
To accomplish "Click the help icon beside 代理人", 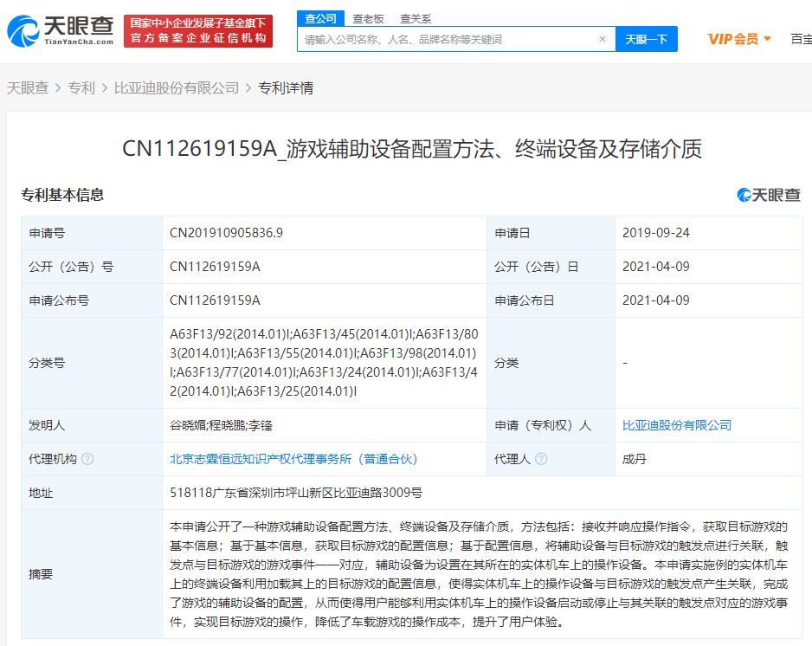I will pos(541,459).
